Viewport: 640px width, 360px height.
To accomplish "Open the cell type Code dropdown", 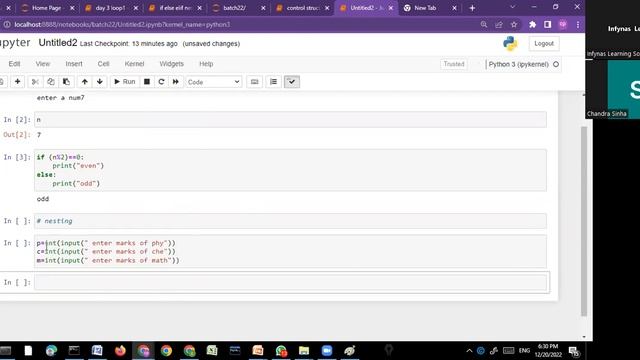I will (x=213, y=82).
